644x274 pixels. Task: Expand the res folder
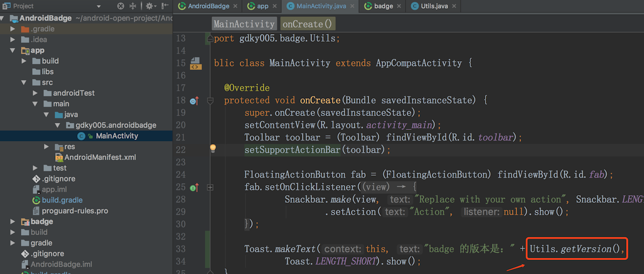coord(46,147)
